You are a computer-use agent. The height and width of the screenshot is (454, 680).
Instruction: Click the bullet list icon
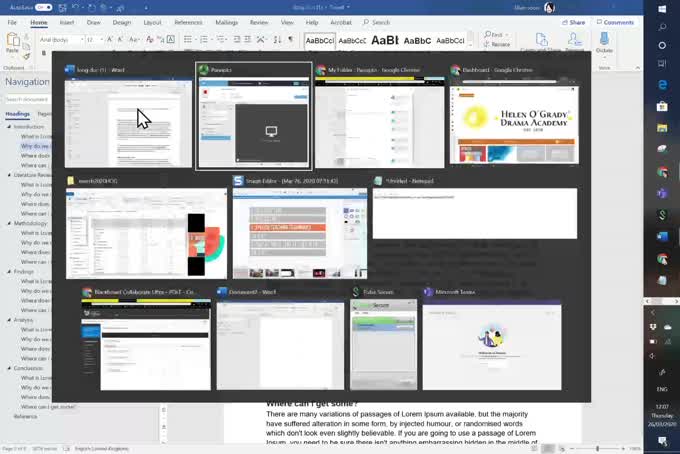point(188,40)
